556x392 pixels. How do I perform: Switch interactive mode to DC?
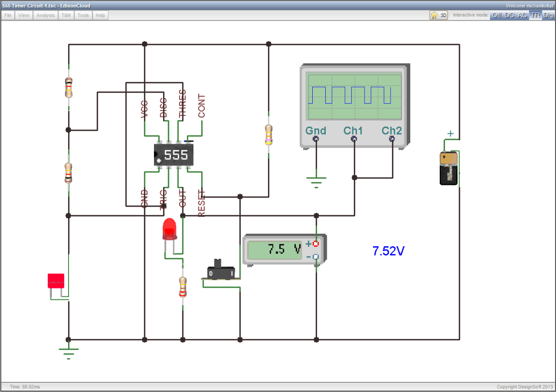point(510,15)
